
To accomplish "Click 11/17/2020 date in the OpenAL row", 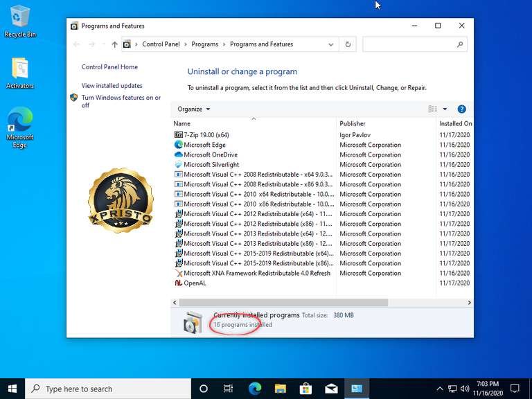I will 454,283.
